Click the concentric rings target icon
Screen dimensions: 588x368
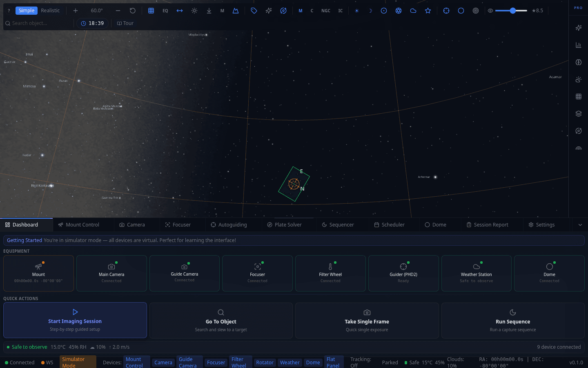click(476, 11)
